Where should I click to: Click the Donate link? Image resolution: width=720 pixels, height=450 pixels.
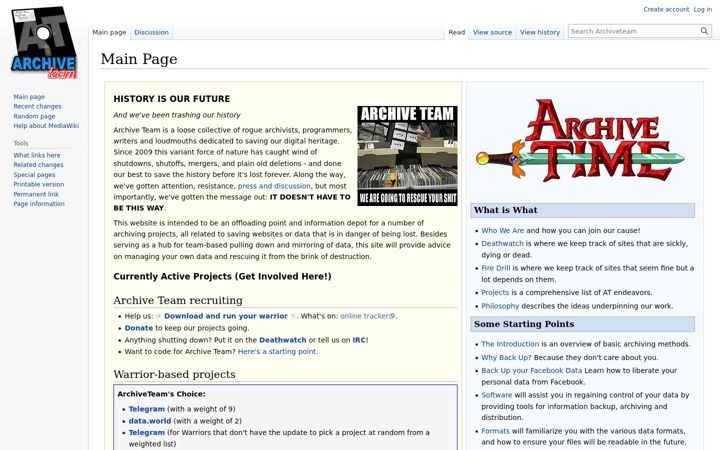(139, 328)
